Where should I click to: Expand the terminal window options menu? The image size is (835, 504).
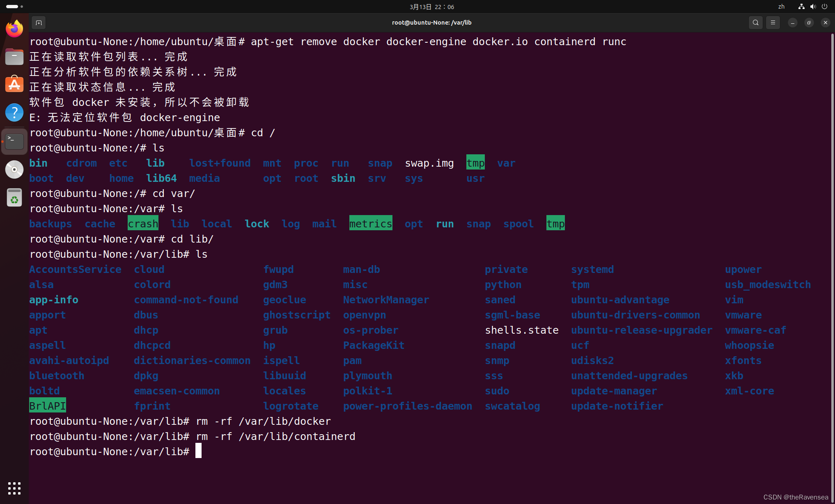point(772,23)
